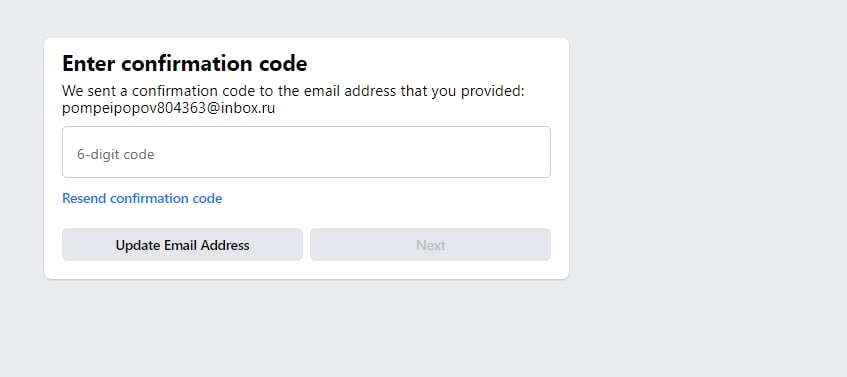Click the Resend confirmation code link
This screenshot has width=847, height=377.
coord(142,198)
